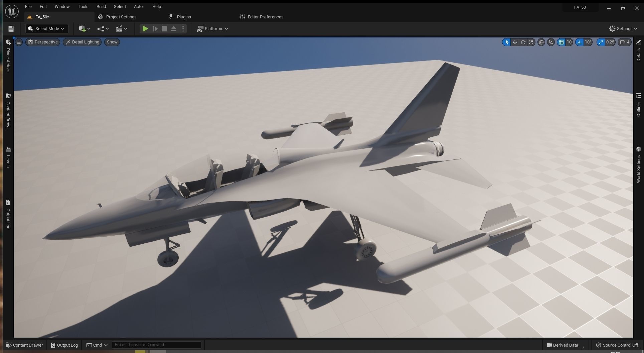Click the eject from player button
Image resolution: width=644 pixels, height=353 pixels.
(173, 29)
